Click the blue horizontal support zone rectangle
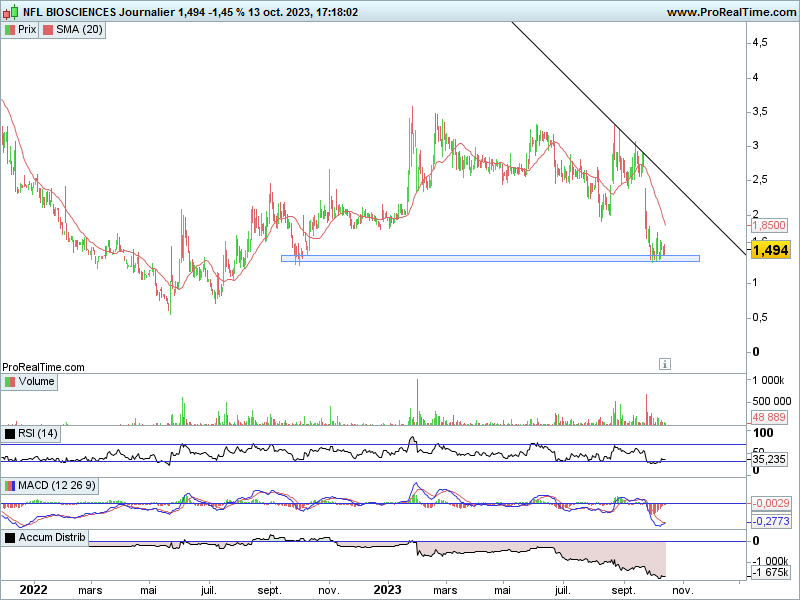Viewport: 800px width, 600px height. (490, 259)
